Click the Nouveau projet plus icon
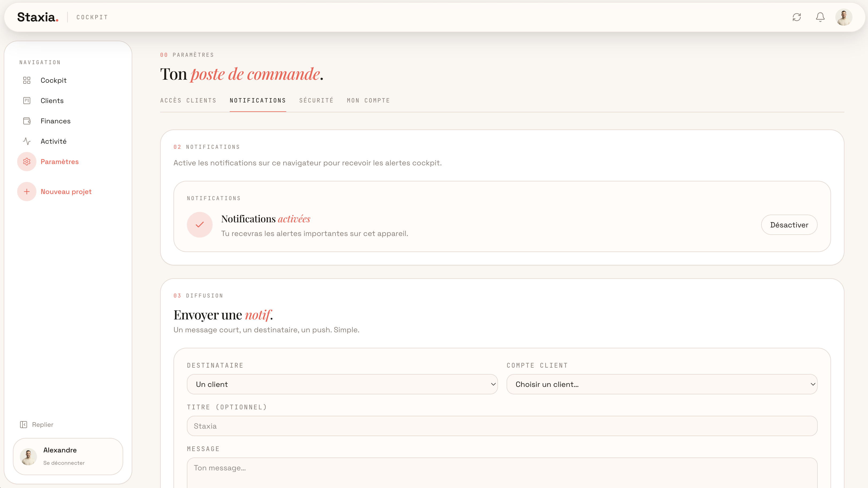Viewport: 868px width, 488px height. 27,192
